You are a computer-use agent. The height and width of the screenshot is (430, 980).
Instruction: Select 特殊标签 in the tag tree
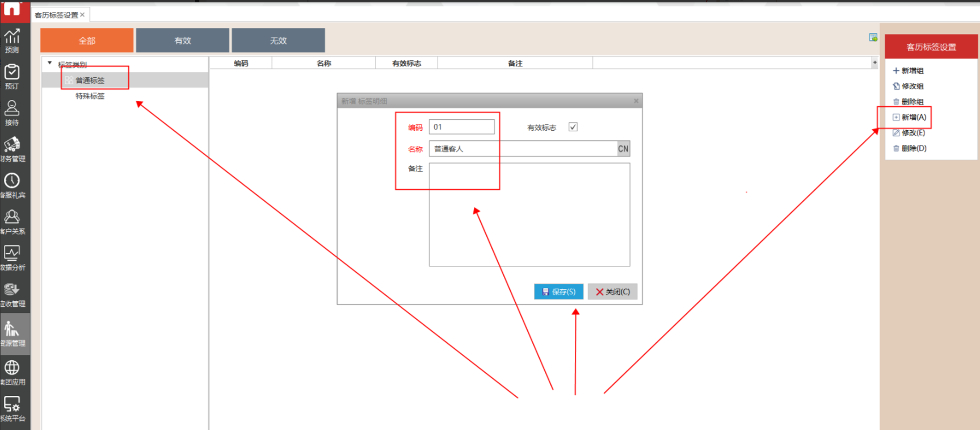click(x=90, y=96)
